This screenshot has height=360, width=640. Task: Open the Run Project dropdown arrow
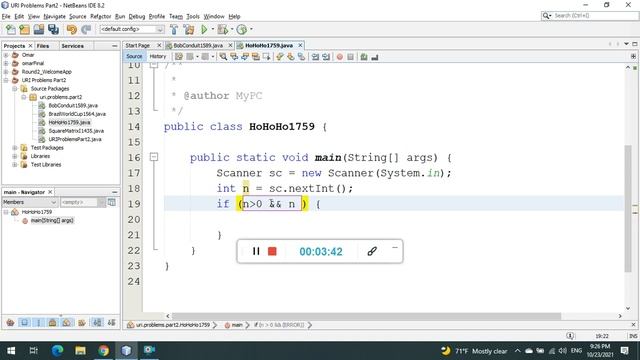click(212, 29)
